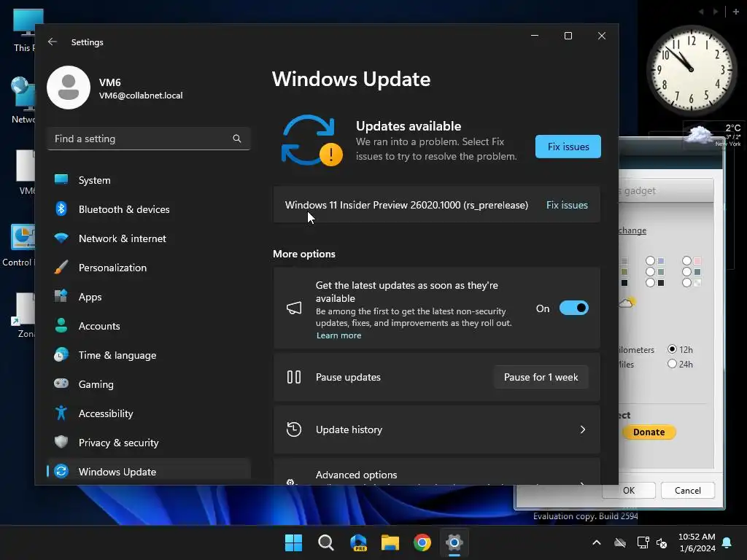Click the network display tray icon
This screenshot has width=747, height=560.
pyautogui.click(x=643, y=542)
